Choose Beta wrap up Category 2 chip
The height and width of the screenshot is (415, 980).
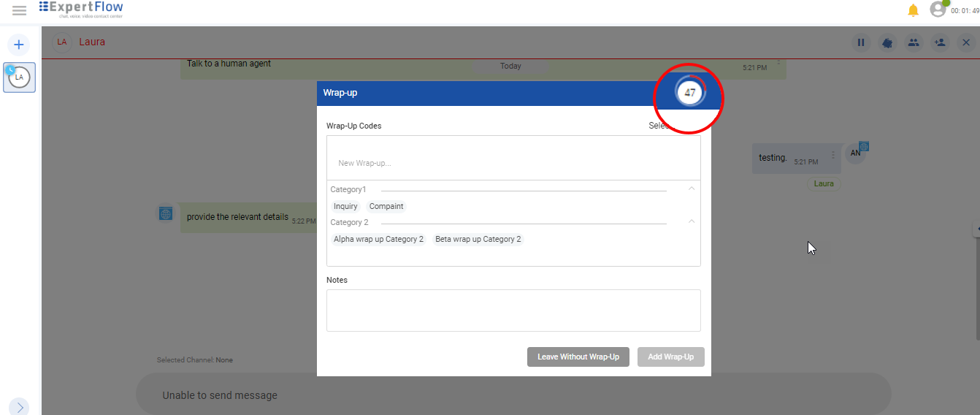click(x=478, y=240)
